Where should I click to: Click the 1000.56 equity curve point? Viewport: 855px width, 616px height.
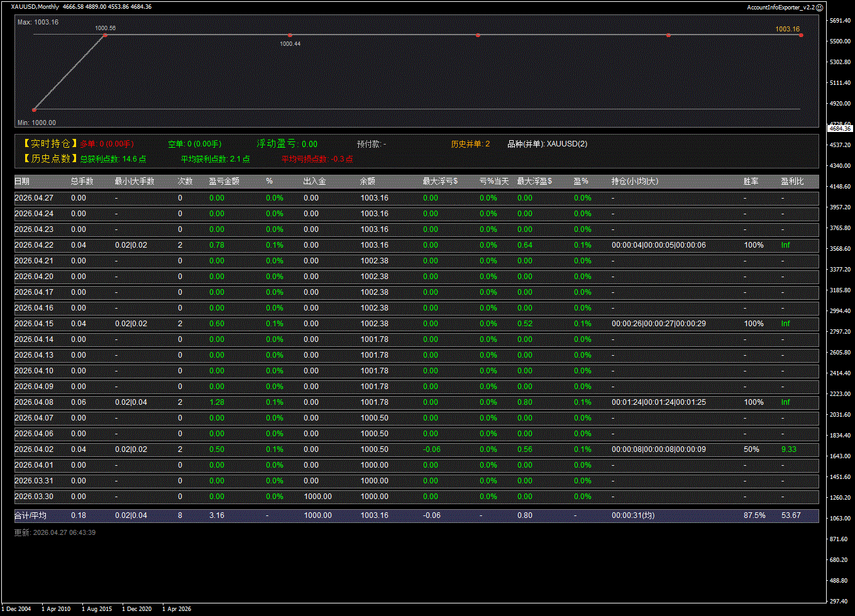tap(105, 35)
